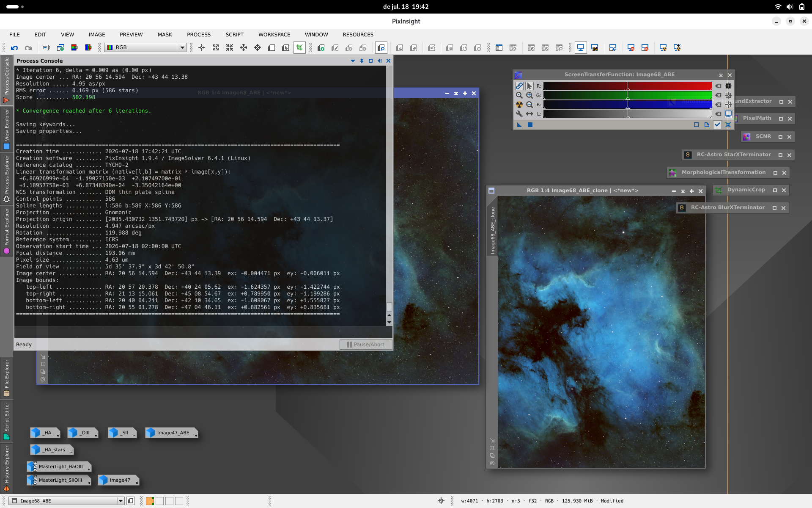Click the Pause/Abort button
Viewport: 812px width, 508px height.
(366, 345)
